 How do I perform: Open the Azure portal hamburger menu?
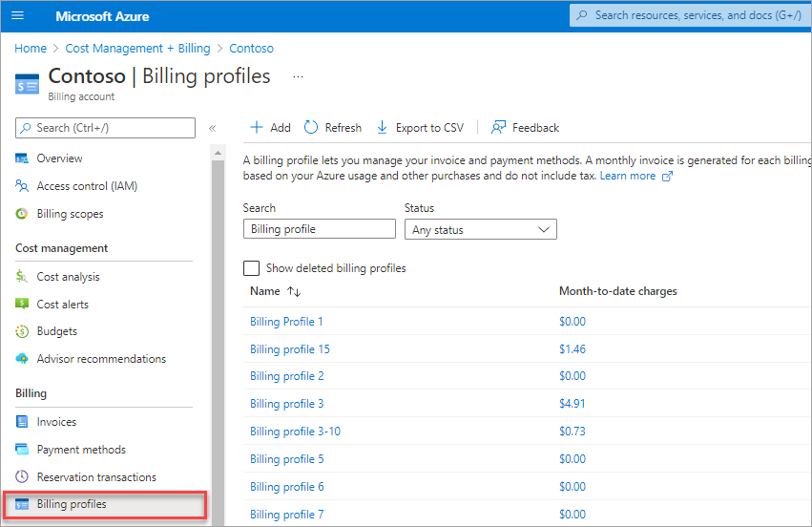tap(17, 16)
